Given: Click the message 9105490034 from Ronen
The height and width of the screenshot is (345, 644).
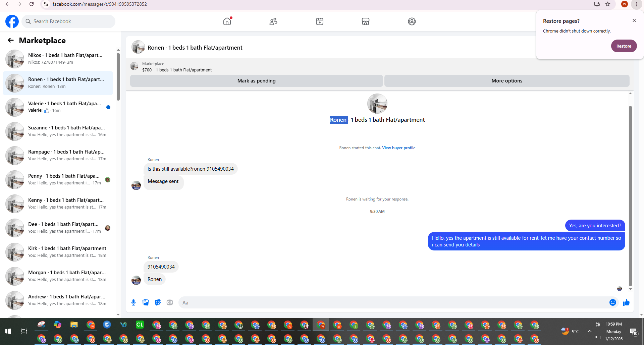Looking at the screenshot, I should (161, 267).
